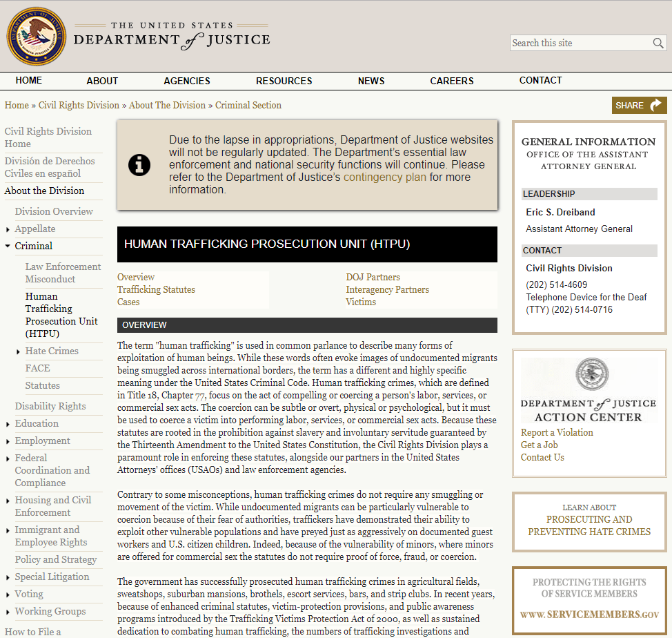Click the Department of Justice title text
Viewport: 672px width, 638px height.
(172, 37)
